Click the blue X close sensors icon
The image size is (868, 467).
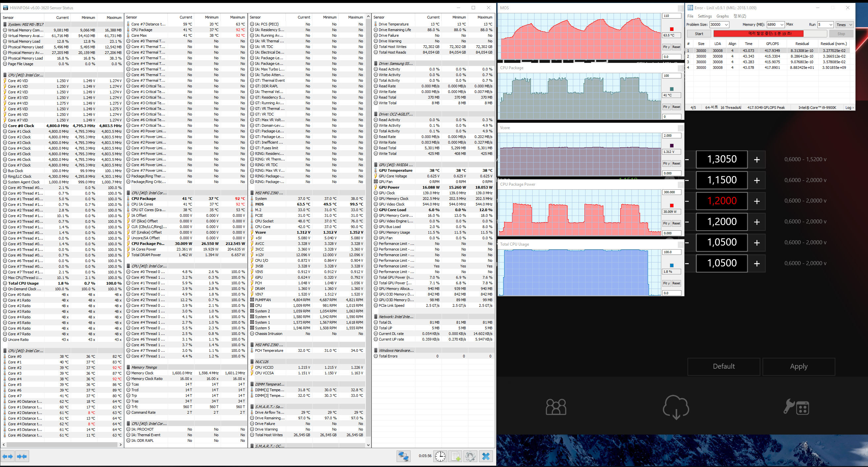pyautogui.click(x=486, y=456)
